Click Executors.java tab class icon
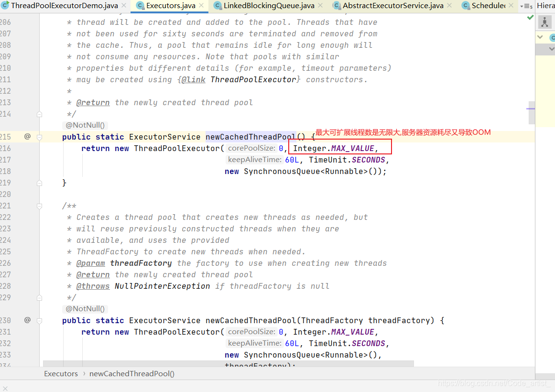 141,6
